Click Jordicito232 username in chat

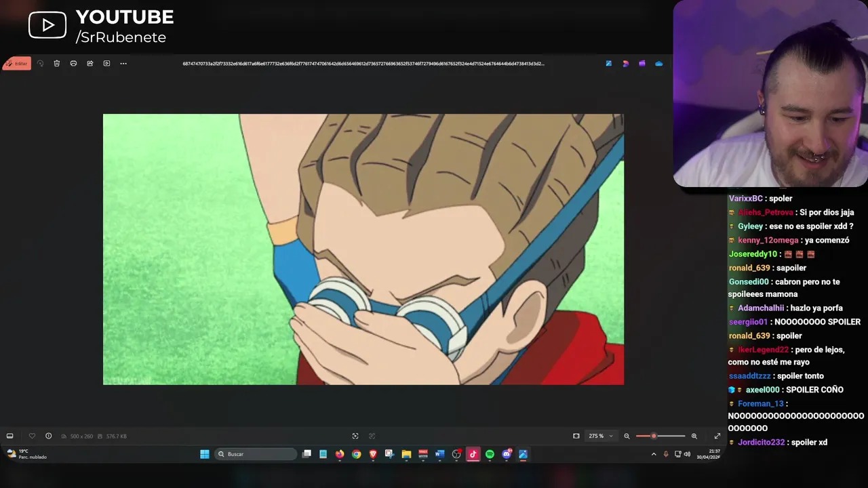(x=762, y=443)
